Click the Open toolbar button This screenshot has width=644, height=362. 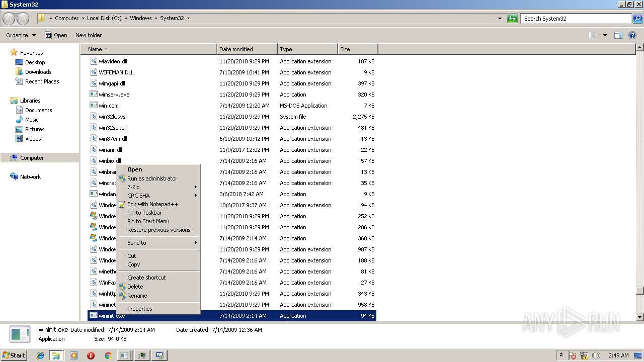point(56,35)
